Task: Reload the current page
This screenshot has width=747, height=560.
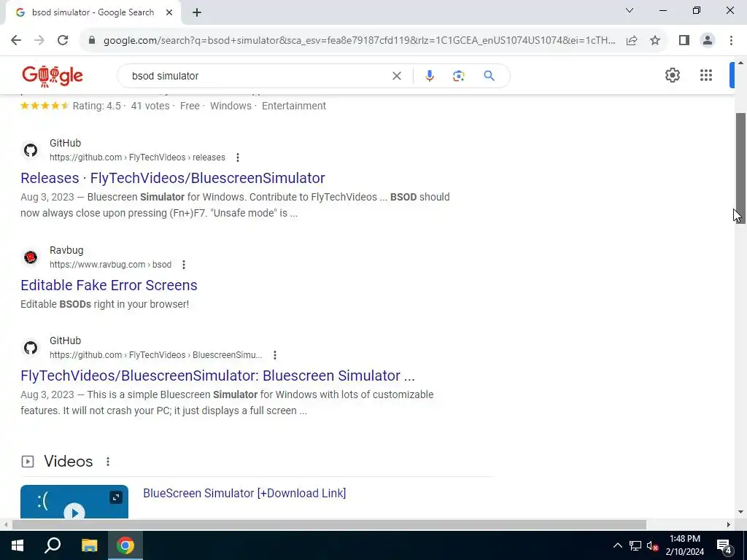Action: [x=63, y=40]
